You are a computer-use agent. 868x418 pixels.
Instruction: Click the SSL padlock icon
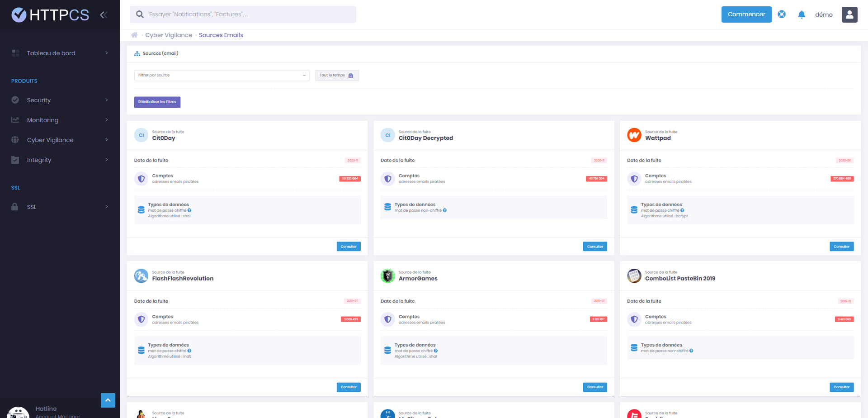click(x=15, y=207)
